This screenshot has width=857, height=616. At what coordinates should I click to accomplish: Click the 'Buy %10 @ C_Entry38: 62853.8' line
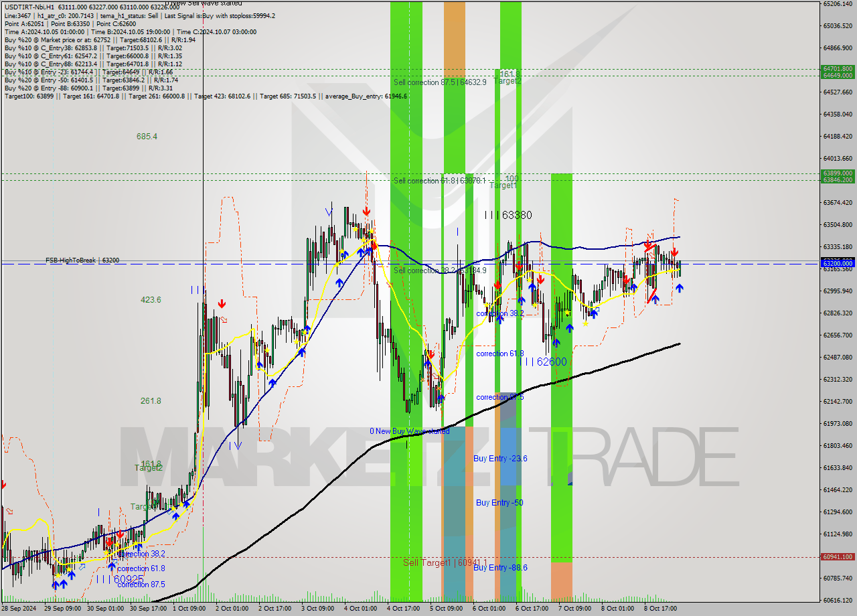click(93, 48)
